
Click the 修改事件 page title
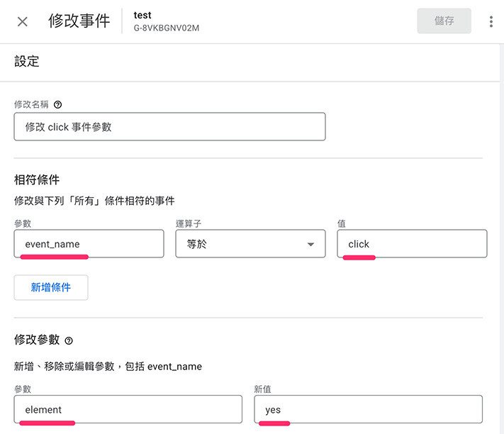(79, 21)
